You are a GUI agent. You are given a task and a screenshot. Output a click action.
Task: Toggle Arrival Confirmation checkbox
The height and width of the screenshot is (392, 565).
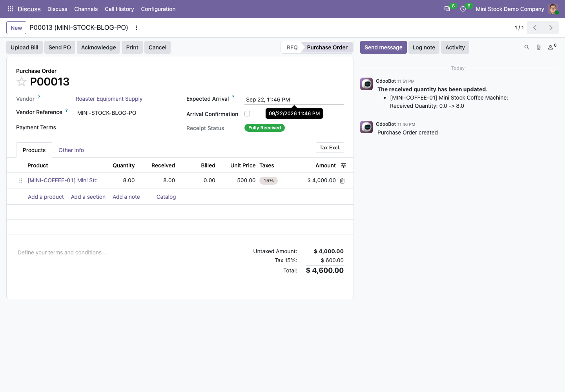247,114
